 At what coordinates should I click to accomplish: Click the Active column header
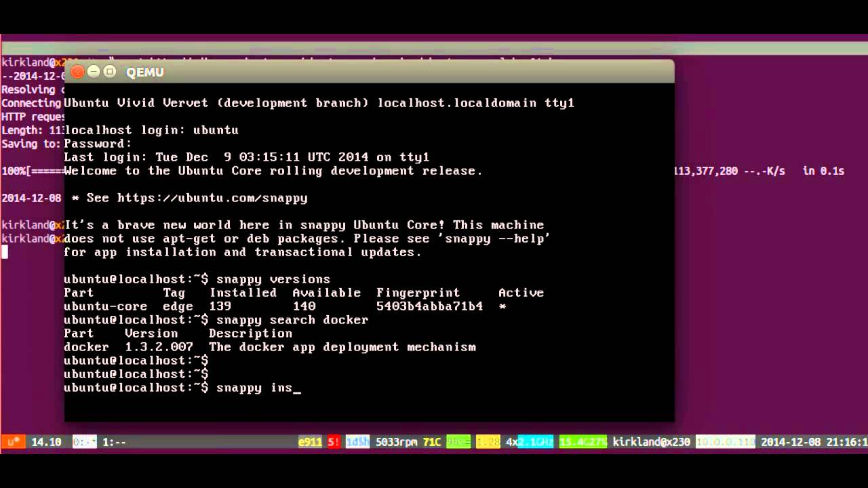click(521, 293)
